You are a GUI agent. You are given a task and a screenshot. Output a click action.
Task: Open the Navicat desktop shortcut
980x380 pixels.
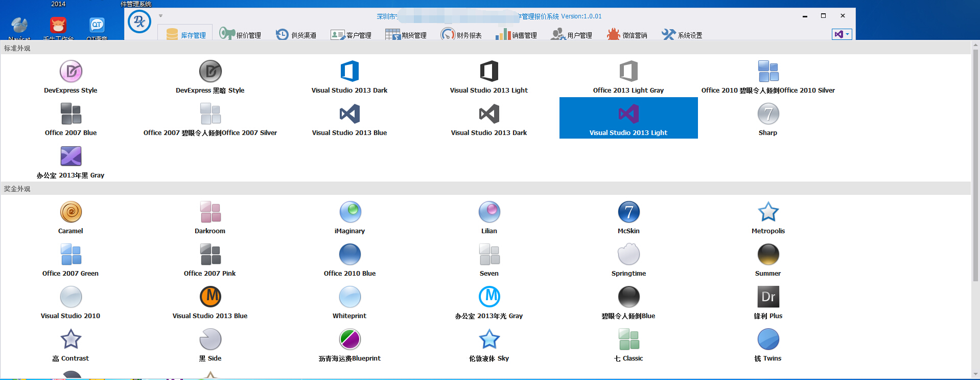tap(19, 28)
